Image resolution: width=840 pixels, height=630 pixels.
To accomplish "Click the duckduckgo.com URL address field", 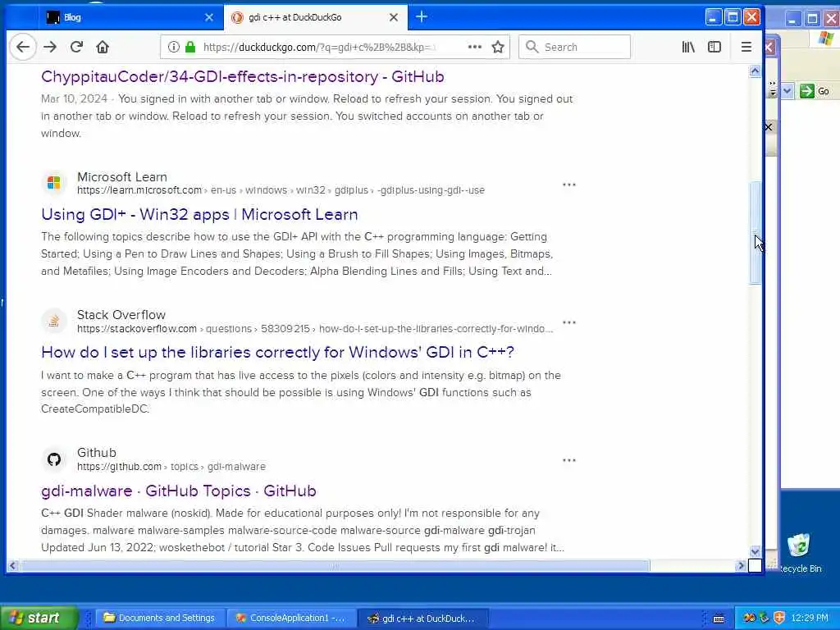I will (318, 47).
